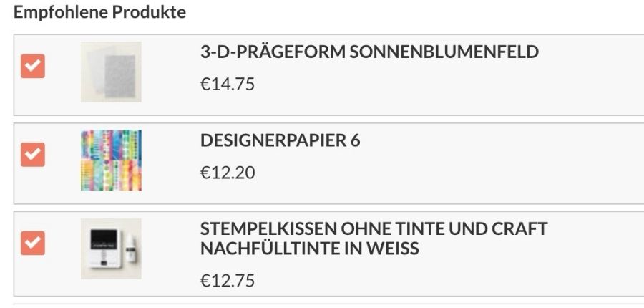Click the "NACHFÜLLTINTE IN WEISS" text line

tap(309, 249)
